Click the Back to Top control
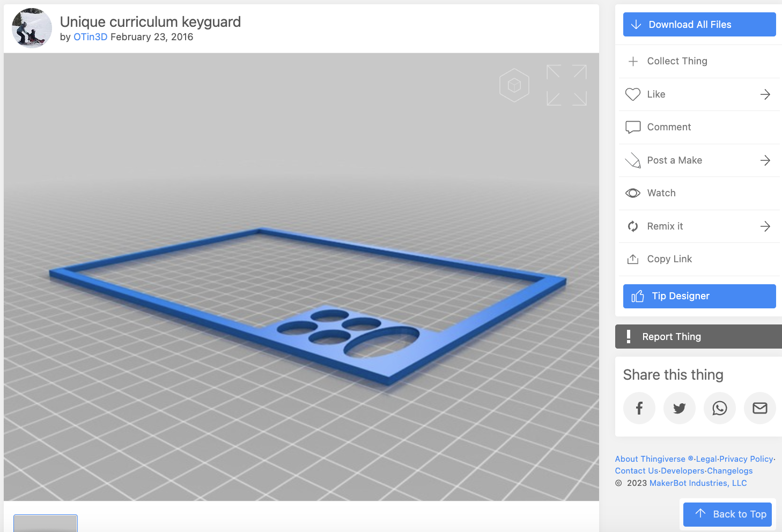Viewport: 782px width, 532px height. coord(727,514)
